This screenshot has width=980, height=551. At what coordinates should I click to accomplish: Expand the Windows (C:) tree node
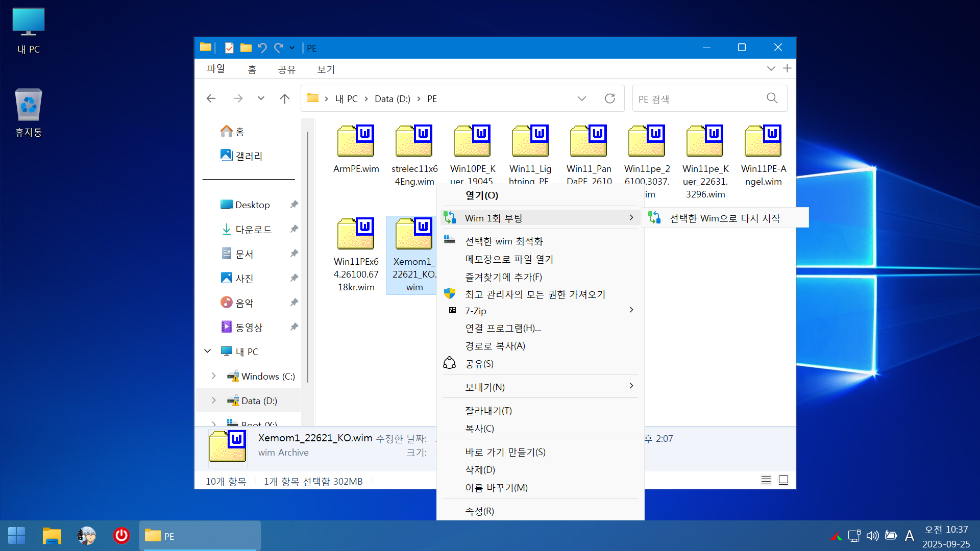click(214, 376)
